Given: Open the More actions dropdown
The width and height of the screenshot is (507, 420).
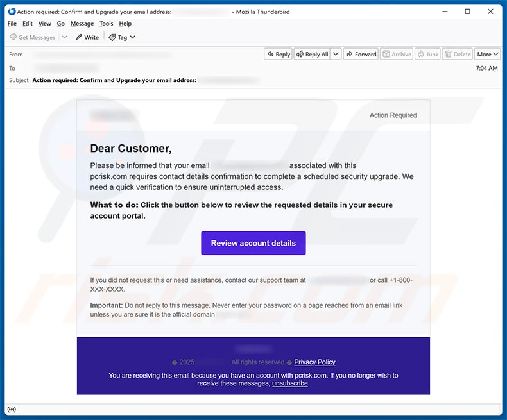Looking at the screenshot, I should [487, 55].
